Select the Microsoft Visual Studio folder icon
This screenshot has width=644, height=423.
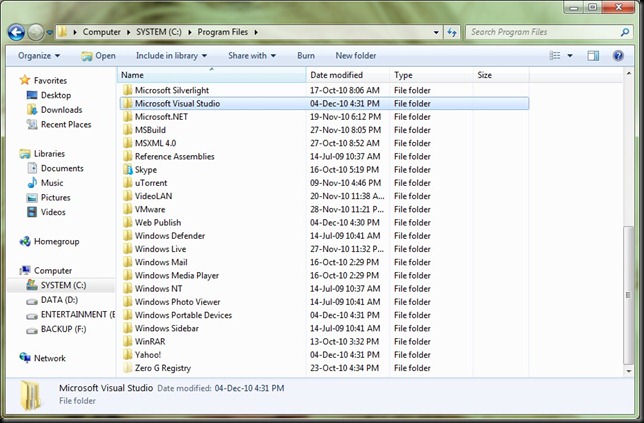point(128,103)
